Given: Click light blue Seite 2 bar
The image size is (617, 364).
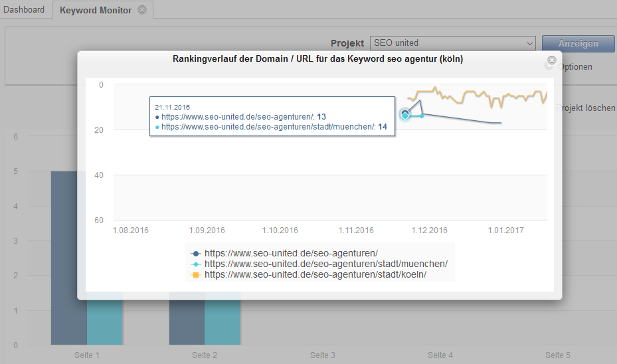Looking at the screenshot, I should point(222,319).
